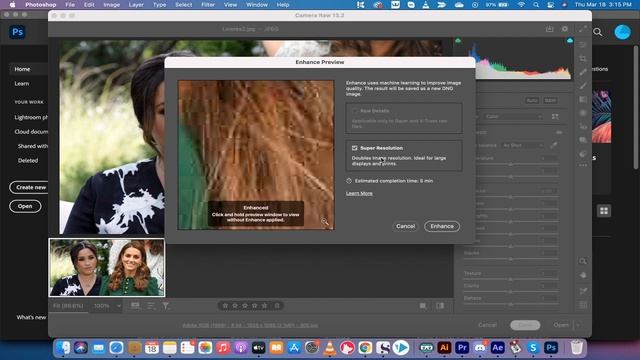Viewport: 640px width, 360px height.
Task: Click the enhanced preview image
Action: [x=256, y=155]
